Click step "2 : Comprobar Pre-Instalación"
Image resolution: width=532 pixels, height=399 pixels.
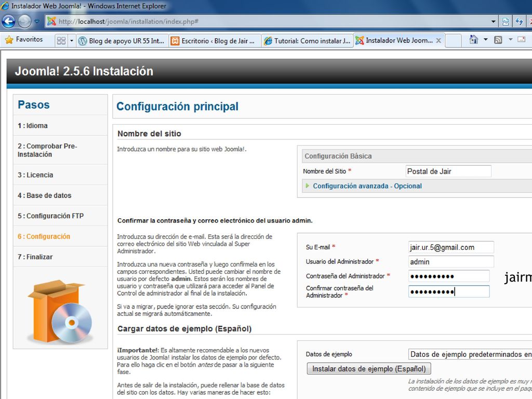(x=47, y=150)
